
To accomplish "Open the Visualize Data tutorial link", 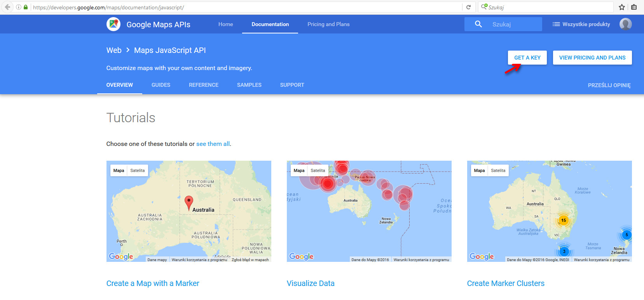I will 311,283.
